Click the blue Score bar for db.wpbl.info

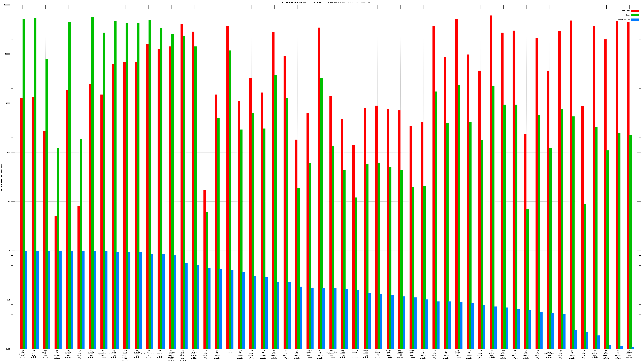(37, 300)
